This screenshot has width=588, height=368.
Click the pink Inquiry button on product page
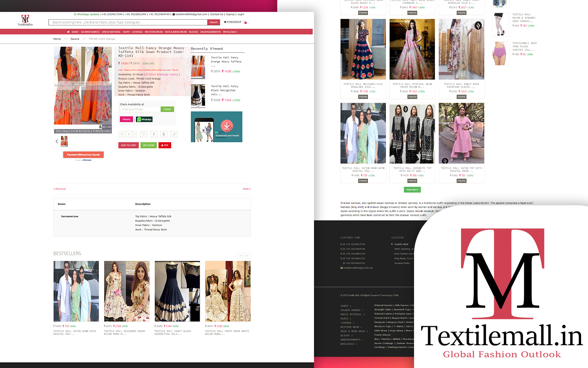(x=127, y=119)
